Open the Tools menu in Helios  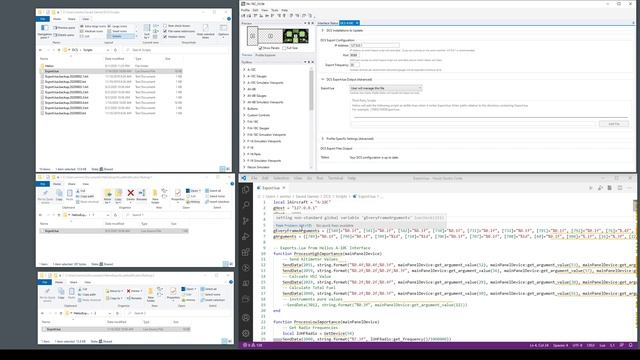(x=275, y=10)
